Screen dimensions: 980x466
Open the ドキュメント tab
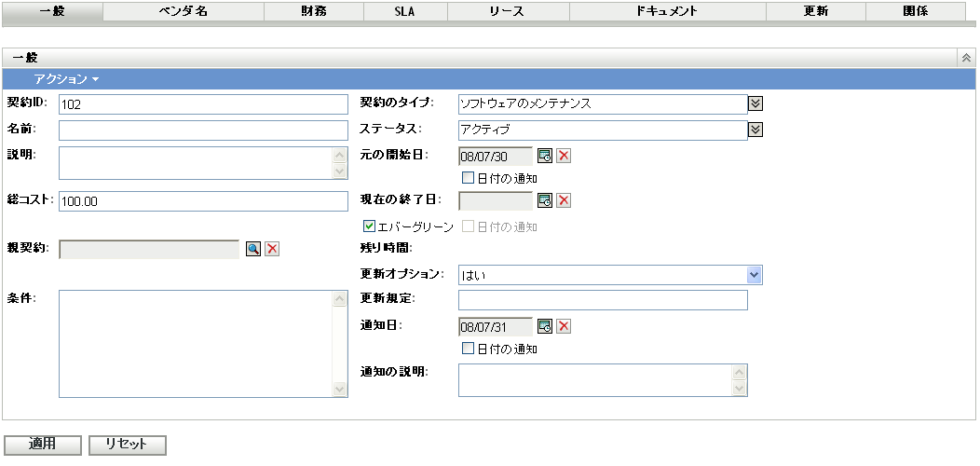tap(667, 11)
